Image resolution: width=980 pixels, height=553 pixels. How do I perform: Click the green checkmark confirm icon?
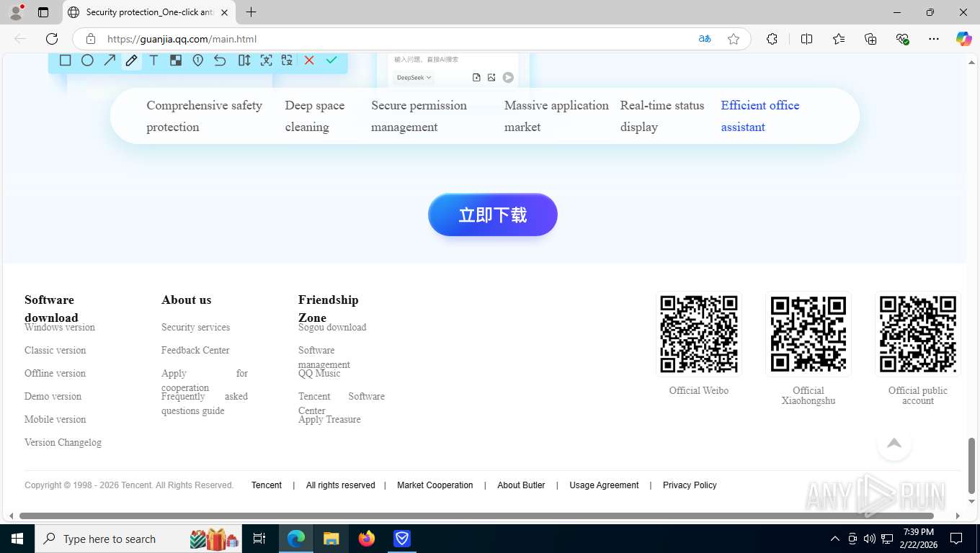pos(331,60)
